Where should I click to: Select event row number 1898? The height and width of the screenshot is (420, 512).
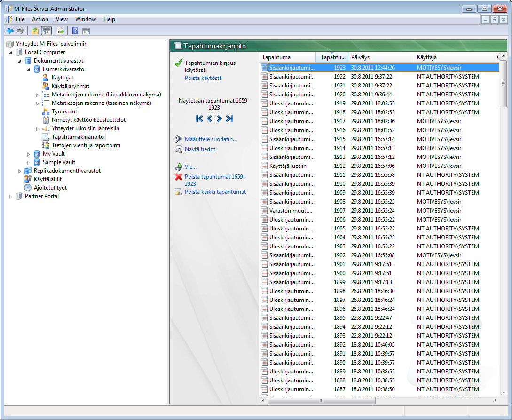[x=380, y=291]
